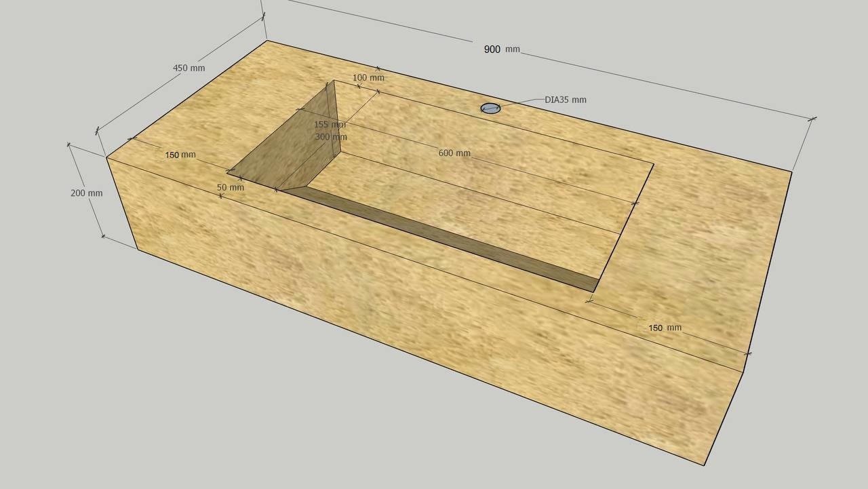868x489 pixels.
Task: Select the 100 mm dimension label
Action: (368, 78)
